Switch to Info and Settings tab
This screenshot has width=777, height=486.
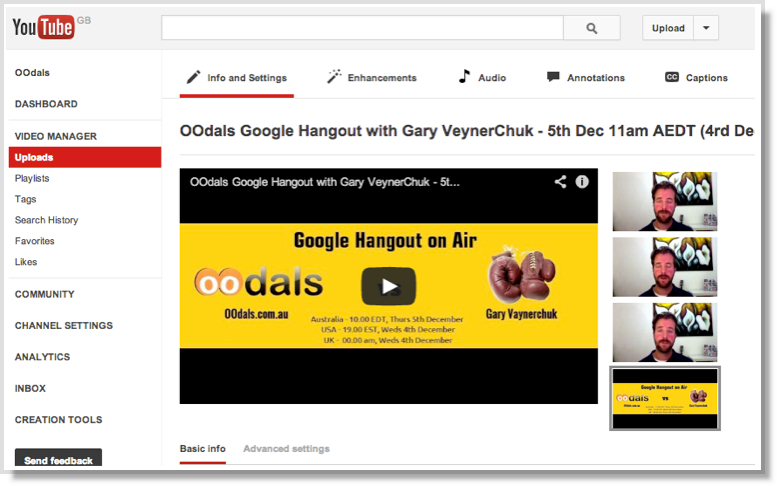click(x=237, y=78)
